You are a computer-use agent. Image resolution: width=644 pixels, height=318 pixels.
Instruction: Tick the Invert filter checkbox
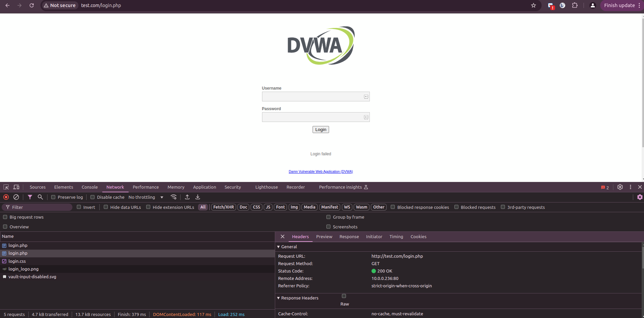(79, 207)
